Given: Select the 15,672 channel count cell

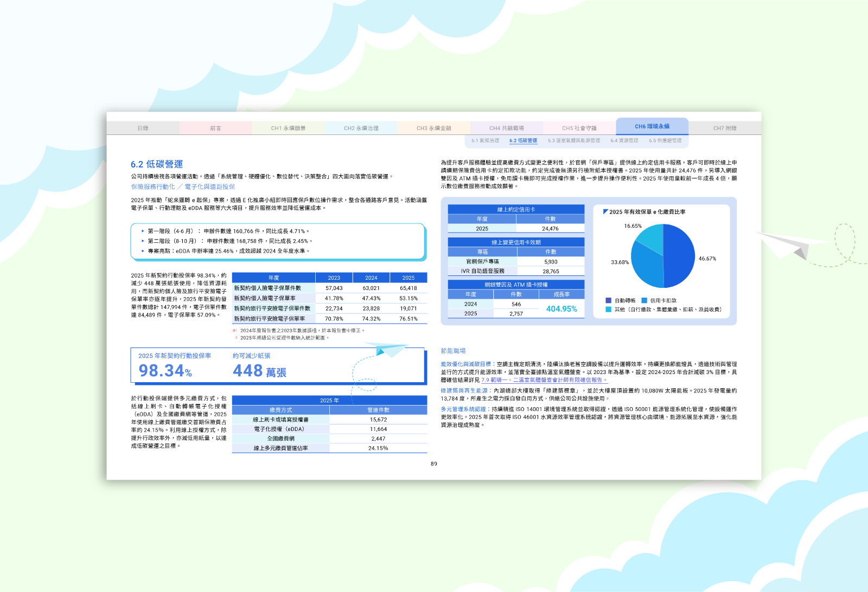Looking at the screenshot, I should (378, 420).
